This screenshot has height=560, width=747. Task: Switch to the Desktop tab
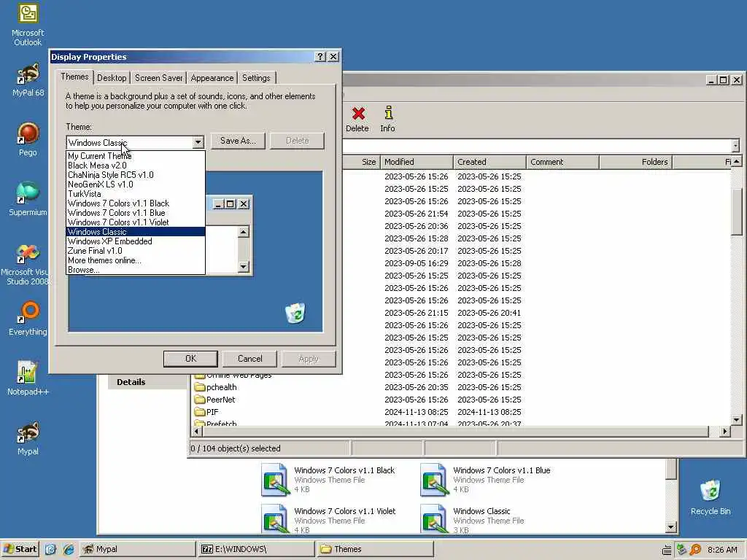(112, 77)
